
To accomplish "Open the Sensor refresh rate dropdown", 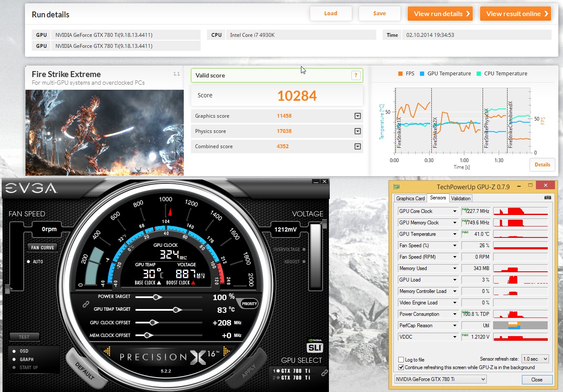I will [535, 359].
